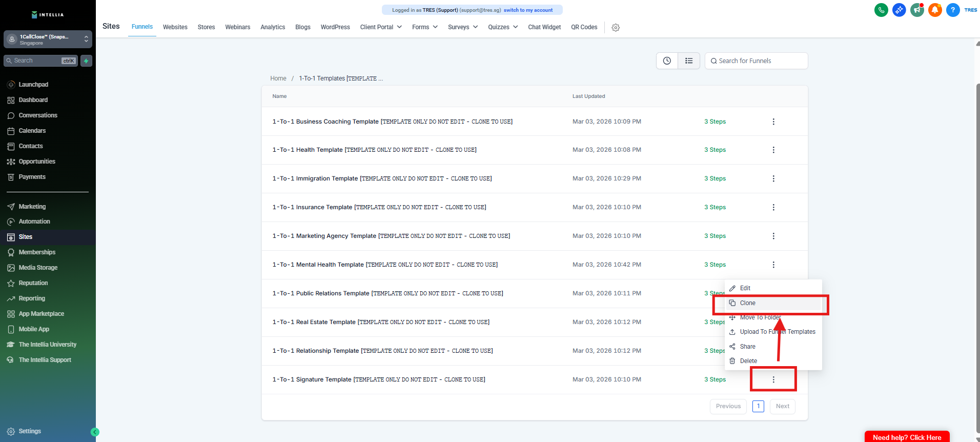The image size is (980, 442).
Task: Select Upload To Funnel Templates option
Action: 773,332
